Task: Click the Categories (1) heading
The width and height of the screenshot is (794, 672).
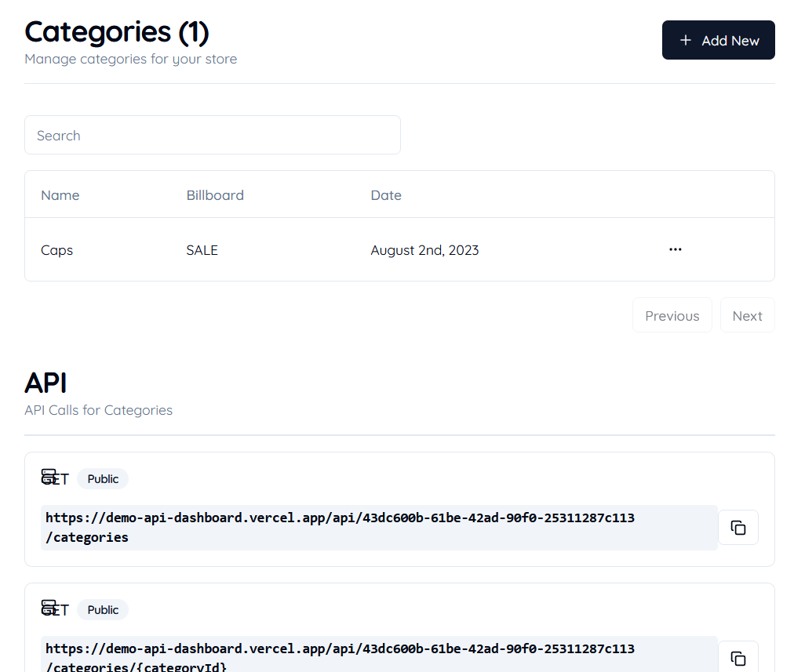Action: pos(117,32)
